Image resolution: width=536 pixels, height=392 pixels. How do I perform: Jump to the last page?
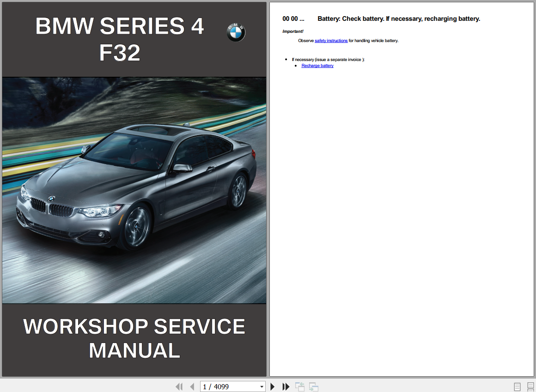286,386
